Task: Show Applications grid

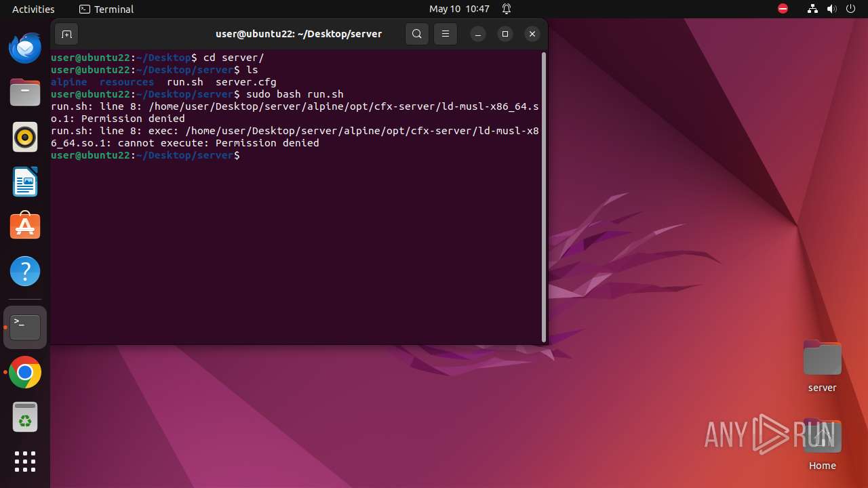Action: (25, 462)
